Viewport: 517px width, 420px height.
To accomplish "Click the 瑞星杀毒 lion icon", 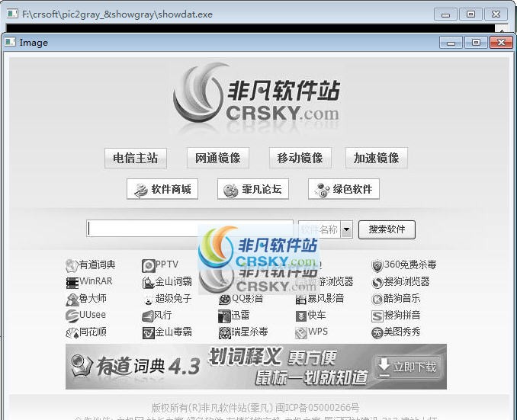I will pyautogui.click(x=224, y=332).
